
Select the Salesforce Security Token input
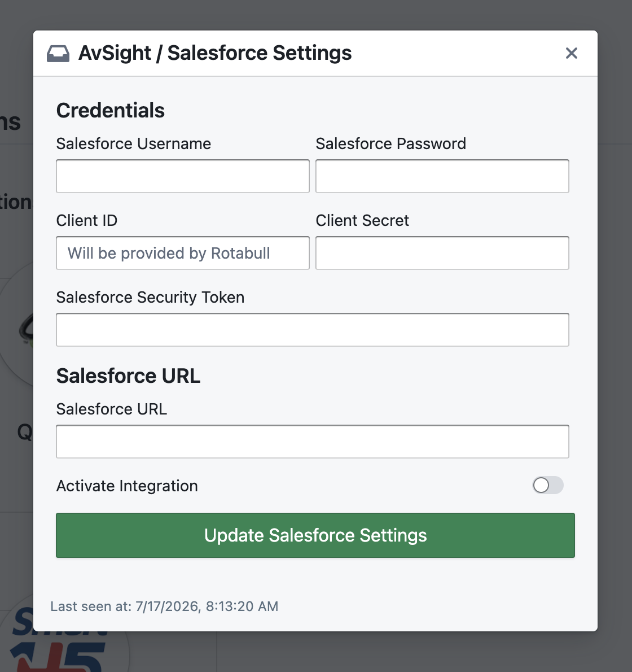pos(313,330)
